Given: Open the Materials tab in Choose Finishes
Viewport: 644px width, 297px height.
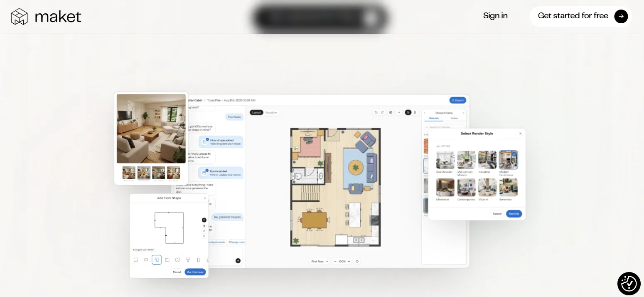Looking at the screenshot, I should (434, 118).
